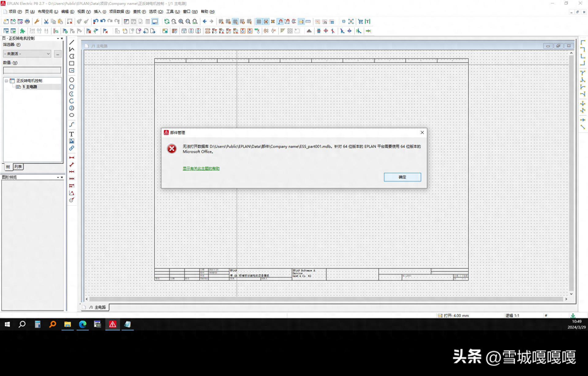Open the 显示有关此主题的帮助 link
Image resolution: width=588 pixels, height=376 pixels.
(201, 168)
